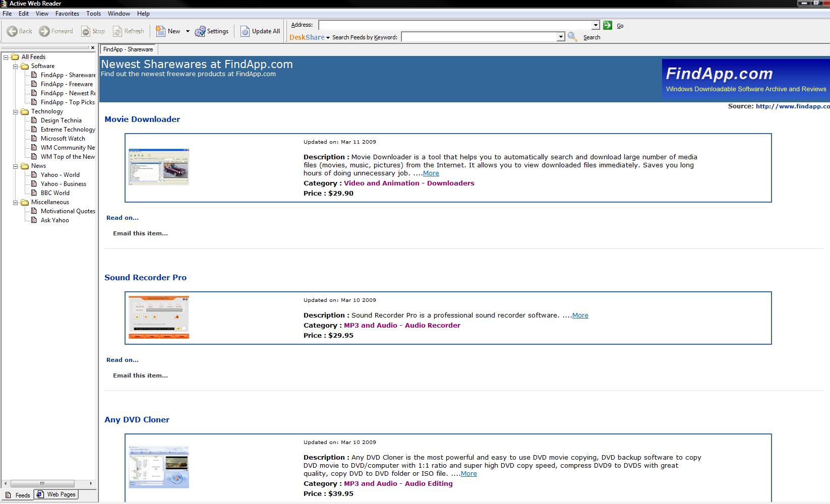Open the Window menu
The image size is (830, 504).
tap(119, 14)
